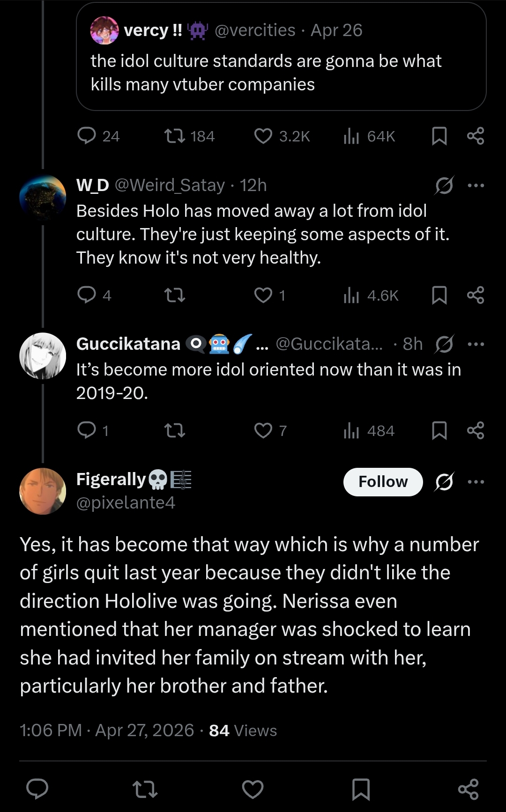
Task: Like the main Figerally tweet
Action: click(x=253, y=790)
